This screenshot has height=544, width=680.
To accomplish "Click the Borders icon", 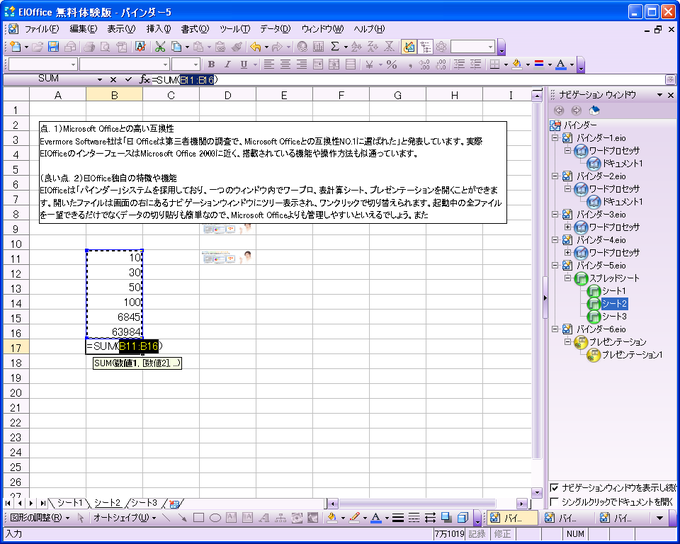I will point(494,65).
